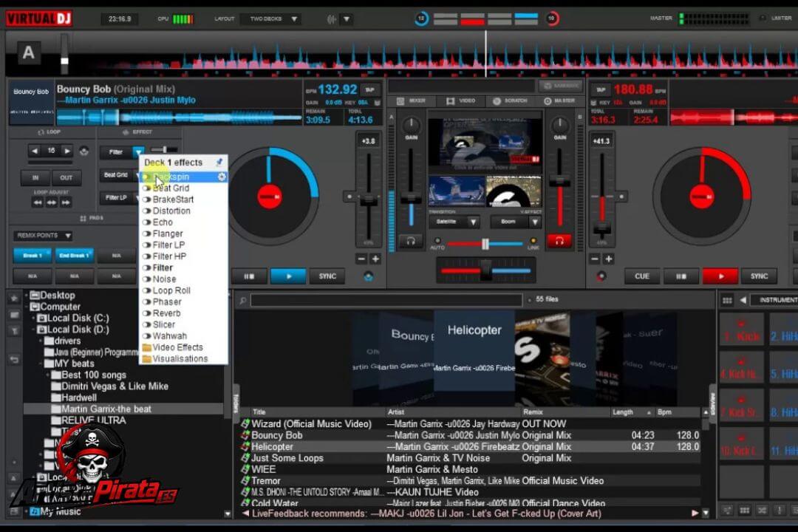Click left deck blue vinyl mode icon

(x=369, y=276)
